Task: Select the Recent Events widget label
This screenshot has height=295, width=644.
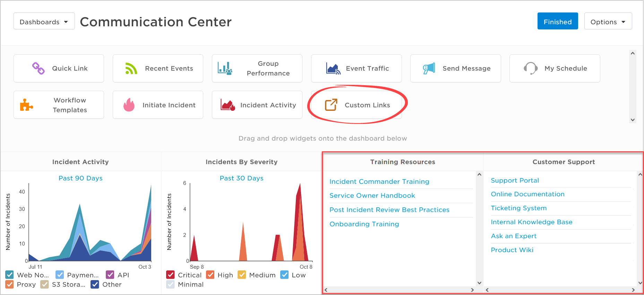Action: pyautogui.click(x=169, y=69)
